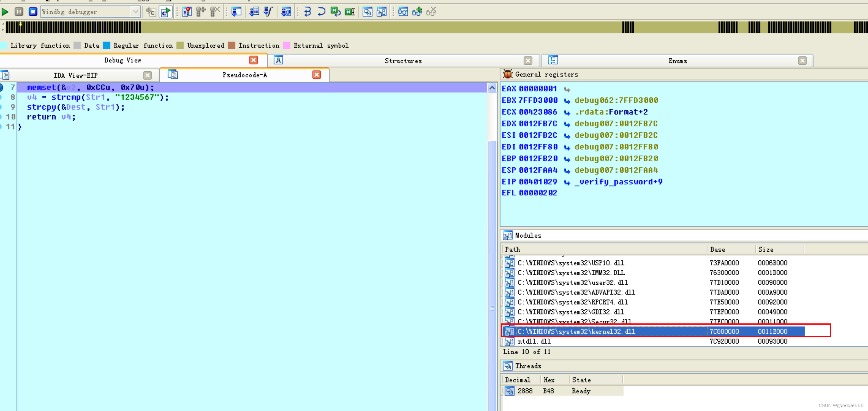The height and width of the screenshot is (411, 868).
Task: Open the watch list glasses icon
Action: (x=403, y=12)
